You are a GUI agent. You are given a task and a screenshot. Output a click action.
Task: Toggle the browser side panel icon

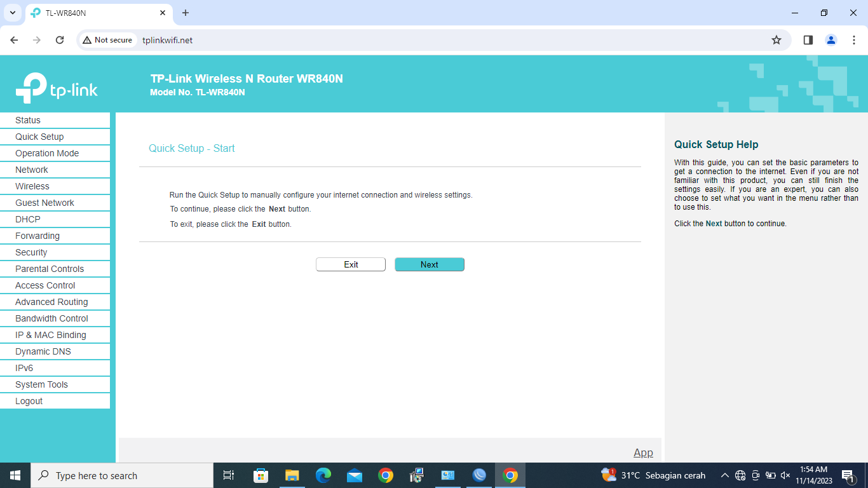808,40
